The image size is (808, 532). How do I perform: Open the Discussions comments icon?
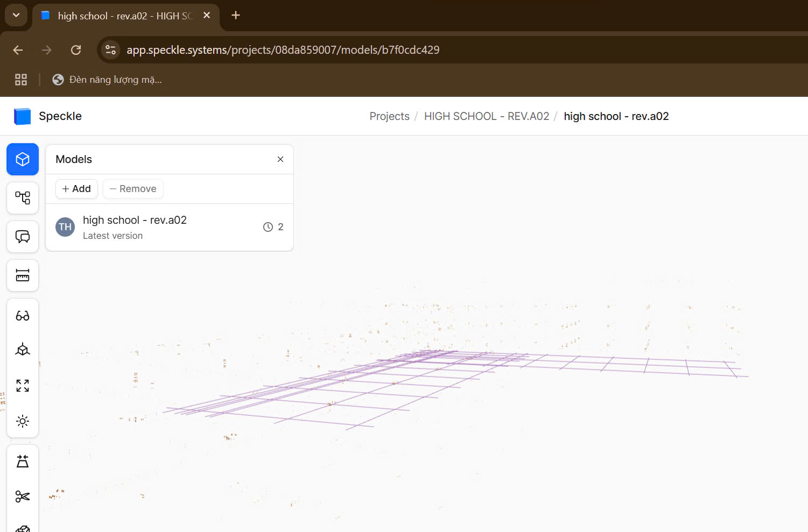(x=23, y=237)
